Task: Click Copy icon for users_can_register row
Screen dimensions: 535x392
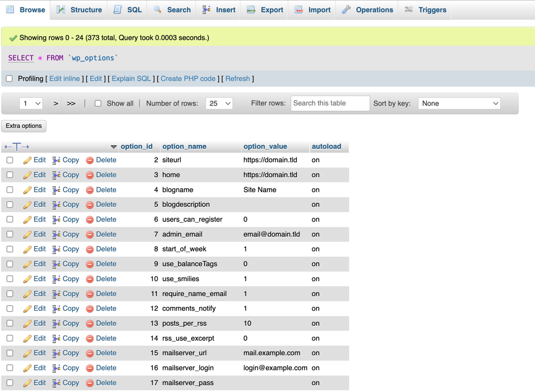Action: point(56,220)
